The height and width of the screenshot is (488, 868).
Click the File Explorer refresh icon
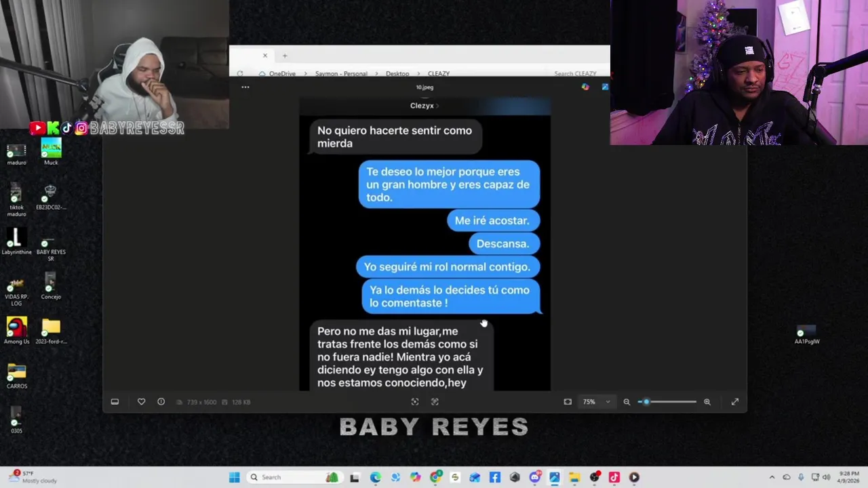click(x=240, y=73)
